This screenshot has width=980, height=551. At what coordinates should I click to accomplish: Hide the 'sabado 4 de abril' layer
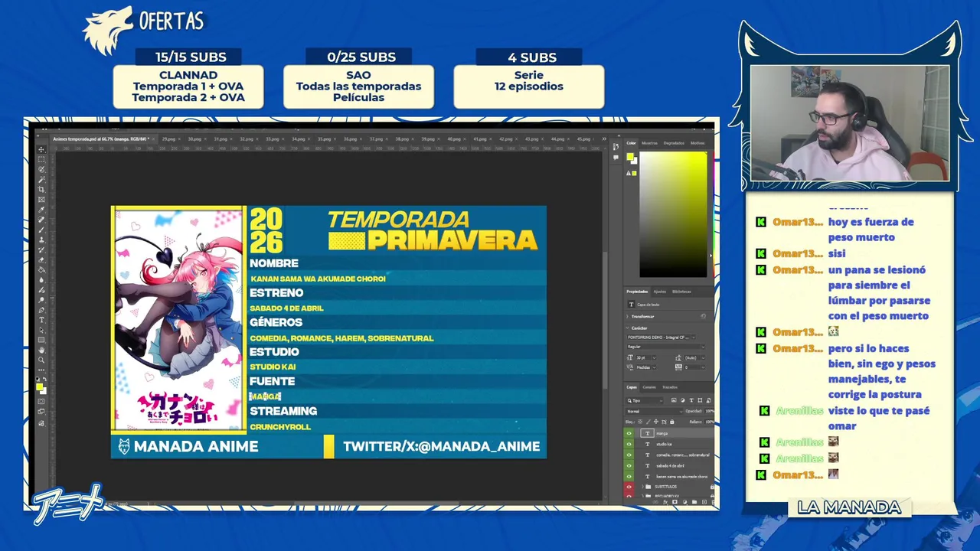coord(629,465)
